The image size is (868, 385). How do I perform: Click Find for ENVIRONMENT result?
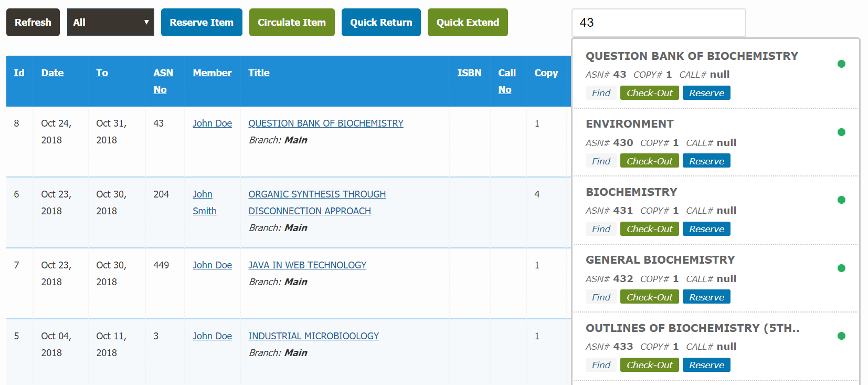click(x=601, y=161)
